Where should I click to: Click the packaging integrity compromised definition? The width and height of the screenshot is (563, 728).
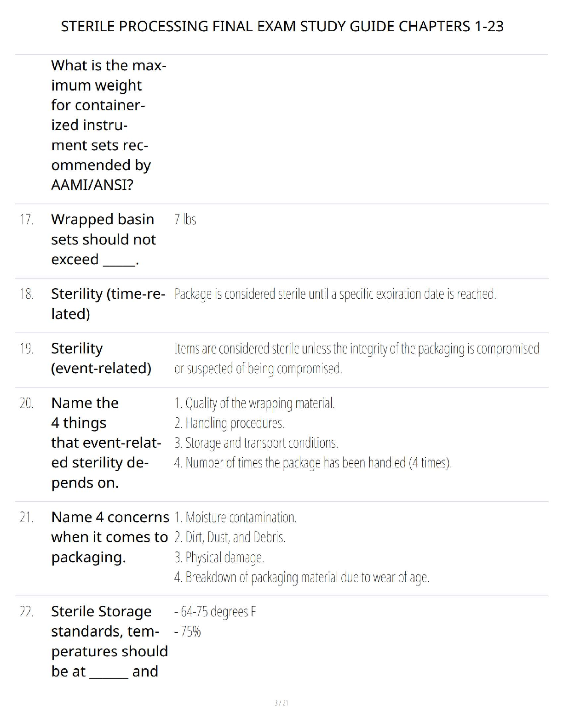(x=356, y=358)
